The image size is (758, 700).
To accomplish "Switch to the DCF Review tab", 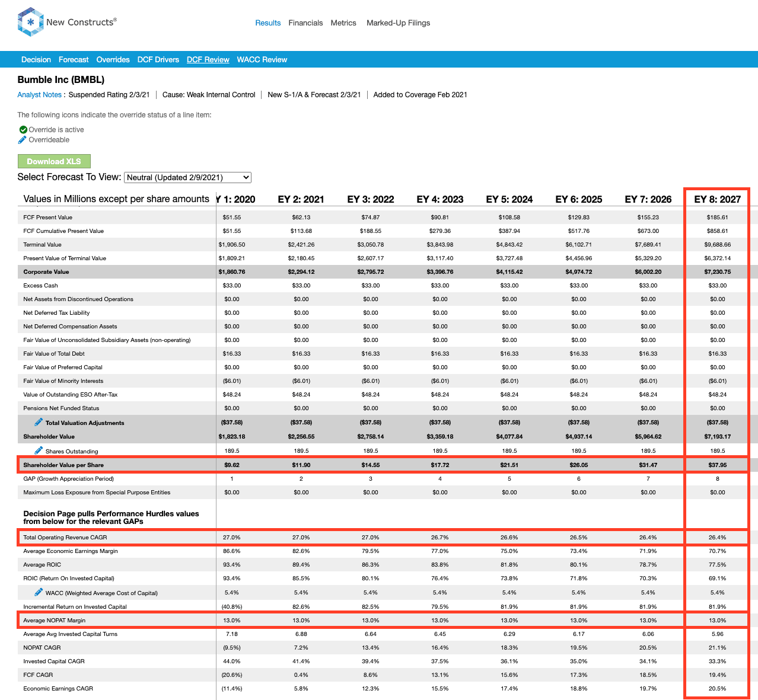I will pos(208,60).
